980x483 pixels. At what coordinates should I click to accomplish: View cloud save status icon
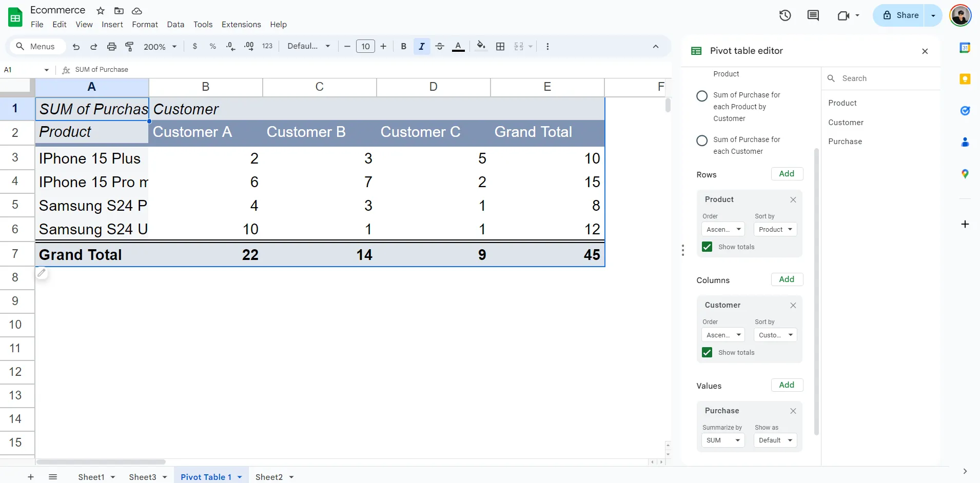coord(137,11)
